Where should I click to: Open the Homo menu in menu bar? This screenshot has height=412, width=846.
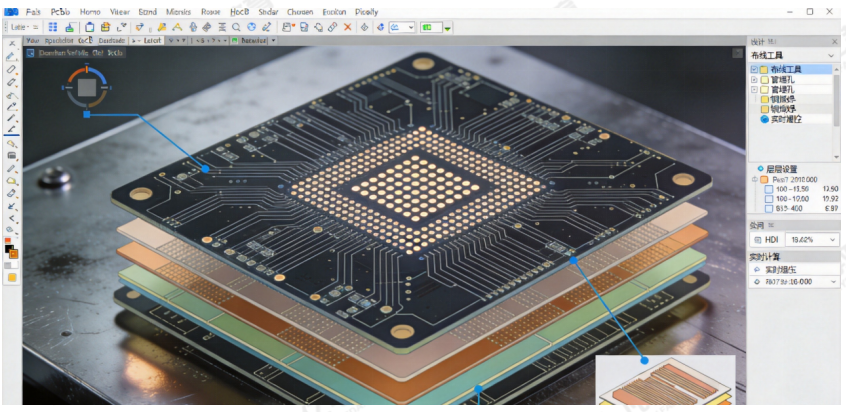(90, 11)
